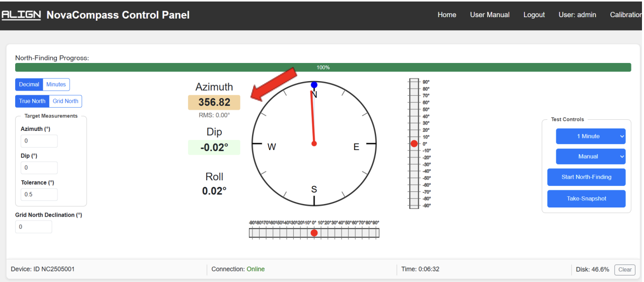
Task: Open the User Manual link
Action: tap(489, 15)
